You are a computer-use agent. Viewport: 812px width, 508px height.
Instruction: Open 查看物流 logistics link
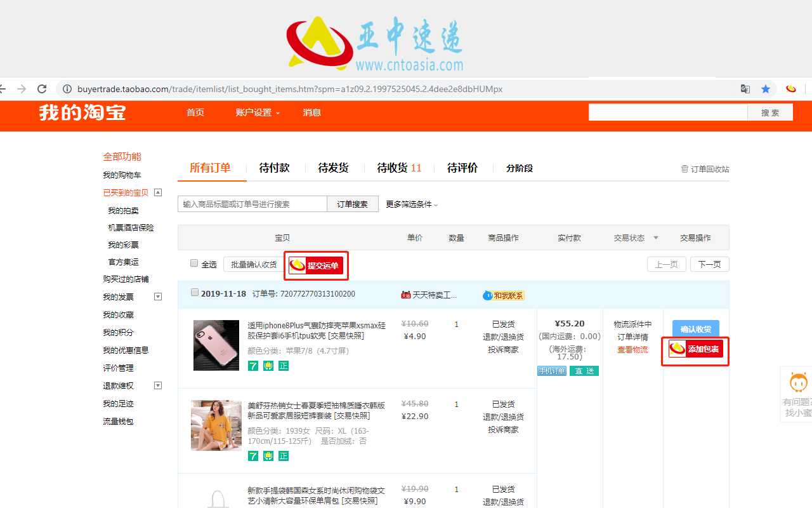click(633, 350)
